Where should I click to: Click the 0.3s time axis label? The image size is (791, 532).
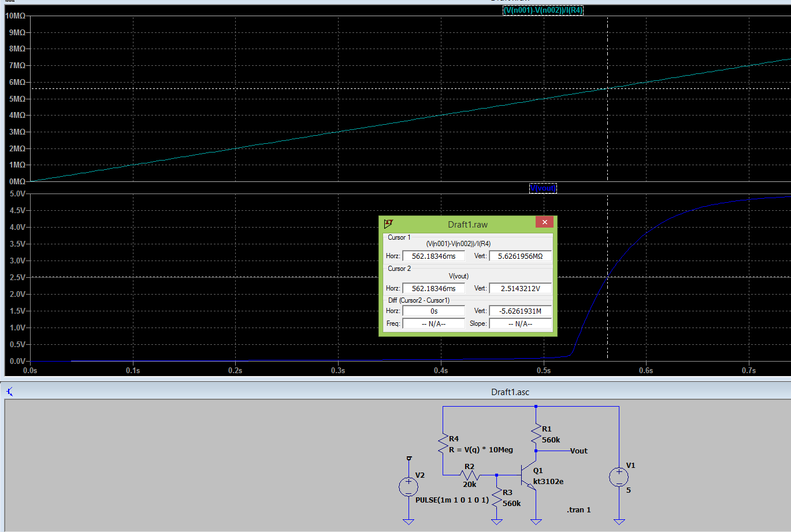[338, 370]
